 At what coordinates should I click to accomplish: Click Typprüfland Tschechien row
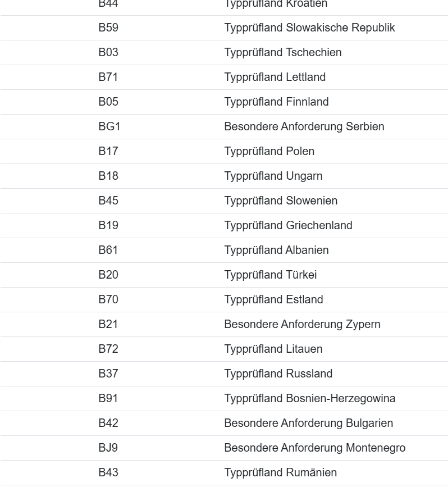pos(224,52)
